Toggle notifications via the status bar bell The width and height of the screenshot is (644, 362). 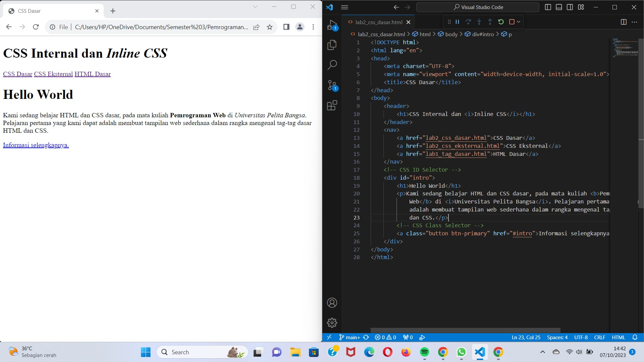(x=635, y=337)
